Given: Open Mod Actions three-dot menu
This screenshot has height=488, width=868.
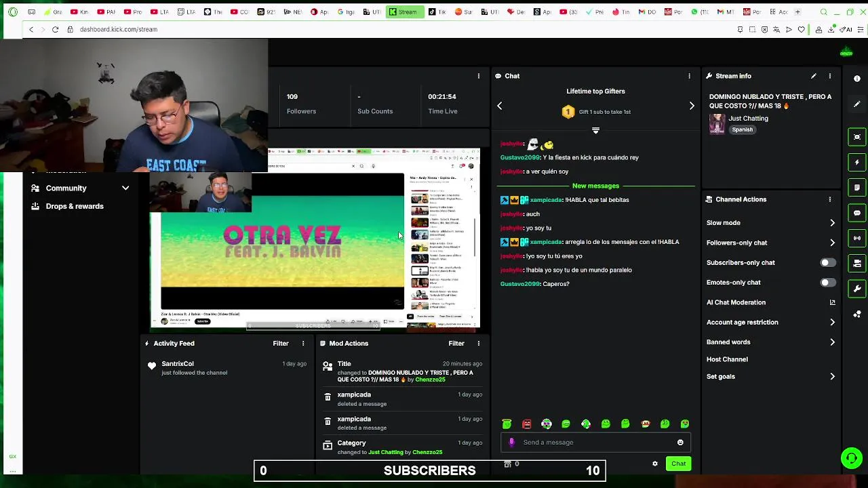Looking at the screenshot, I should [479, 344].
